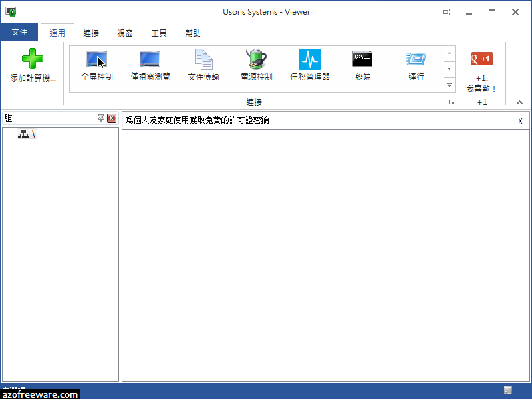Switch to the 視窗 tab
Viewport: 532px width, 399px height.
(x=125, y=33)
